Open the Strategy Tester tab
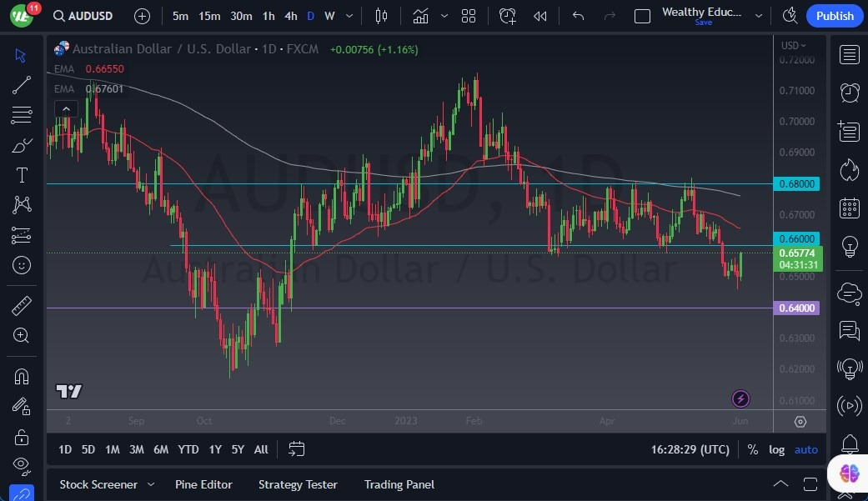 pos(298,484)
